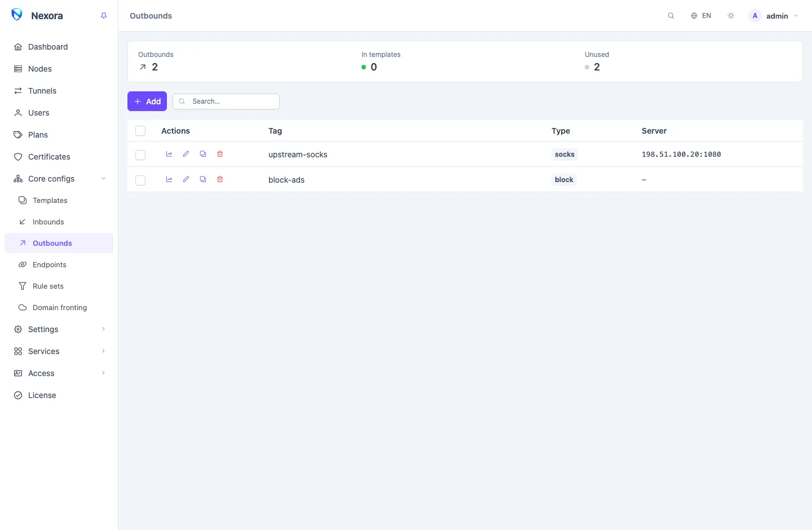Duplicate the upstream-socks outbound
812x530 pixels.
[x=203, y=154]
